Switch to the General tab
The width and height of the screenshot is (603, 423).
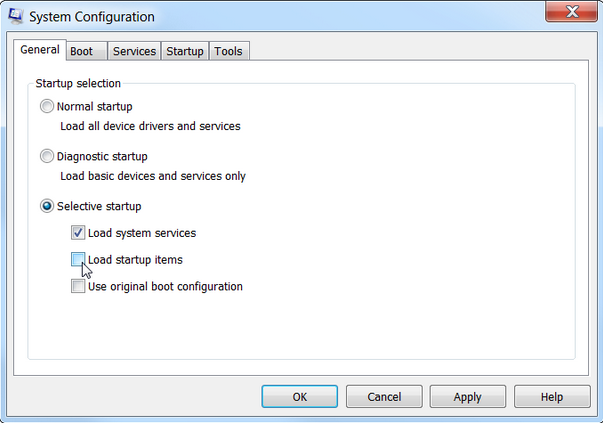tap(40, 50)
